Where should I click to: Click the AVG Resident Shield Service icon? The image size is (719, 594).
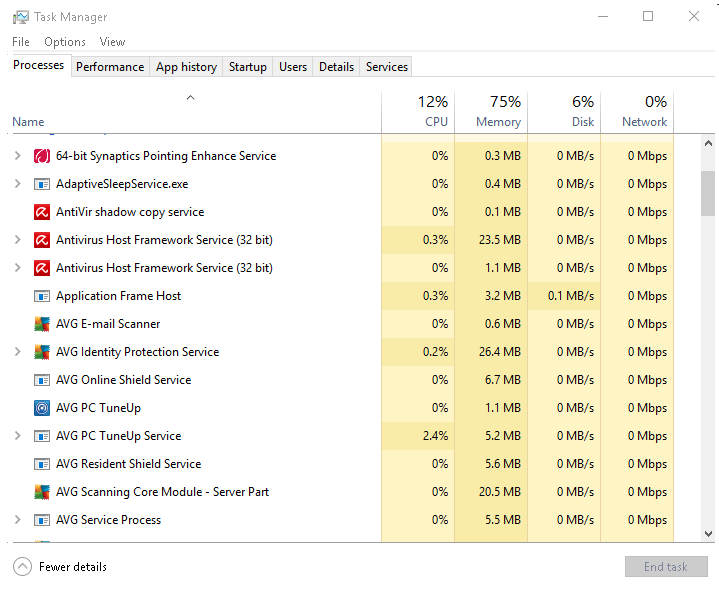click(42, 464)
